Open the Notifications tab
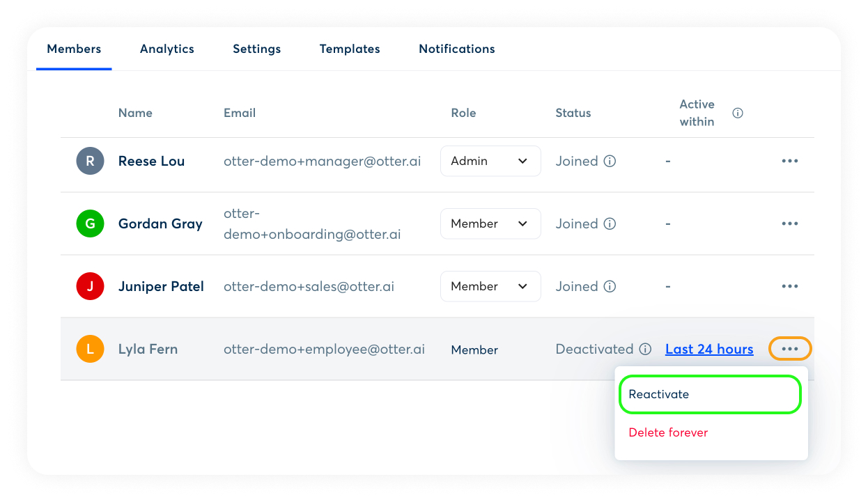 [x=457, y=49]
